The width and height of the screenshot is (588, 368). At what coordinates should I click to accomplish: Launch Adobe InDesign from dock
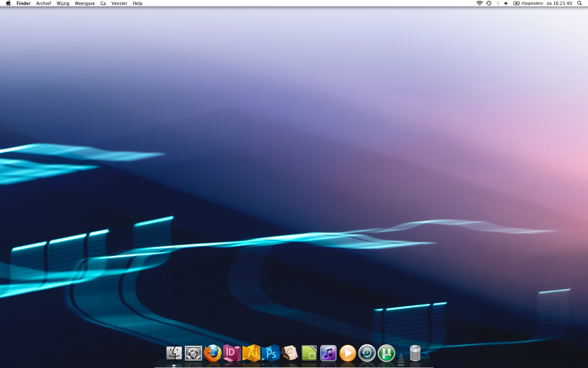[x=232, y=353]
